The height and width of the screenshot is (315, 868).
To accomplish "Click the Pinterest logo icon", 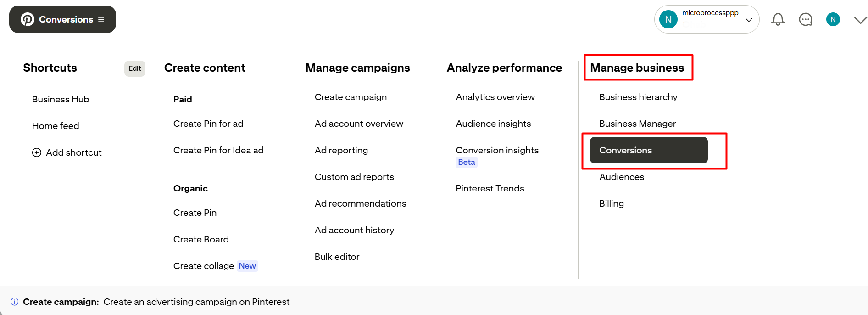I will (28, 19).
